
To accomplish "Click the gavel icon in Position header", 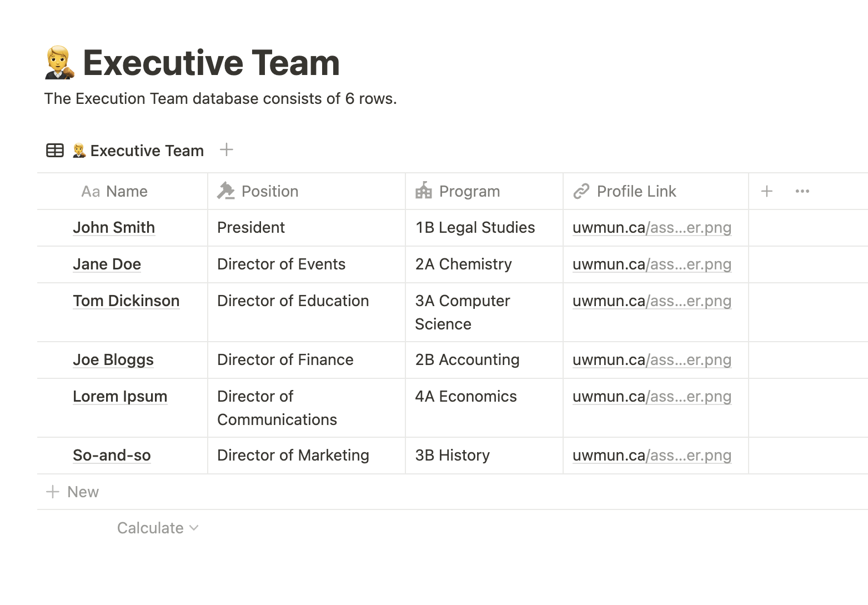I will [225, 191].
